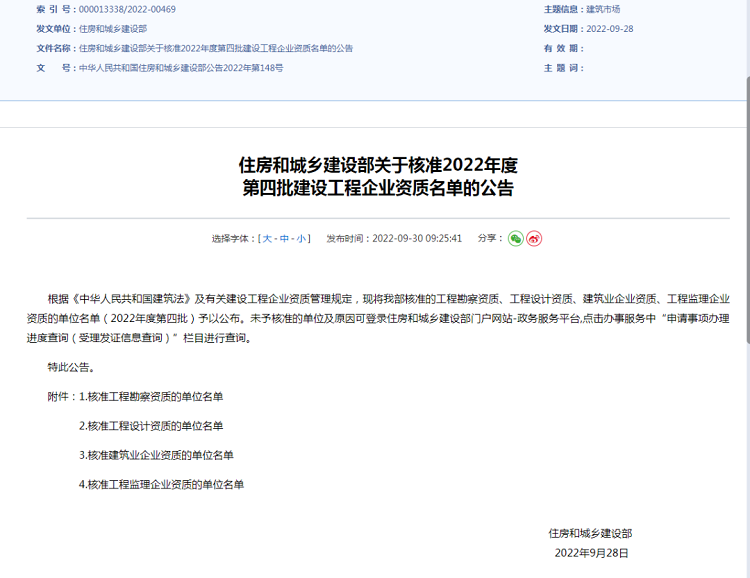Click the file name value in header
The width and height of the screenshot is (750, 578).
tap(216, 48)
